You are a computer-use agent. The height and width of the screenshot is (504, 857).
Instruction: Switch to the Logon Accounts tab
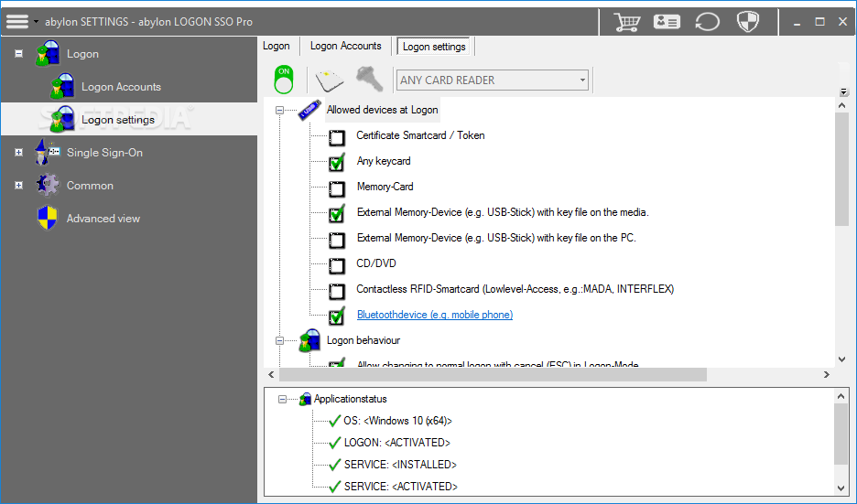(x=345, y=46)
